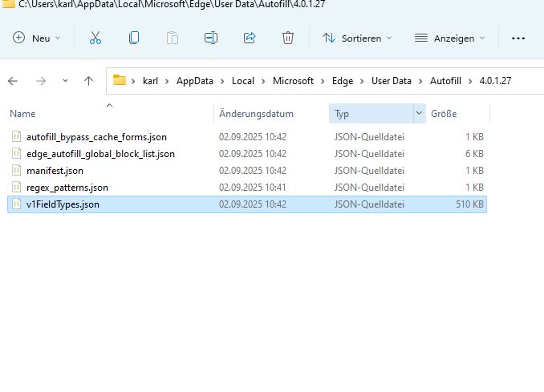Navigate to Edge in breadcrumb
544x392 pixels.
point(343,81)
